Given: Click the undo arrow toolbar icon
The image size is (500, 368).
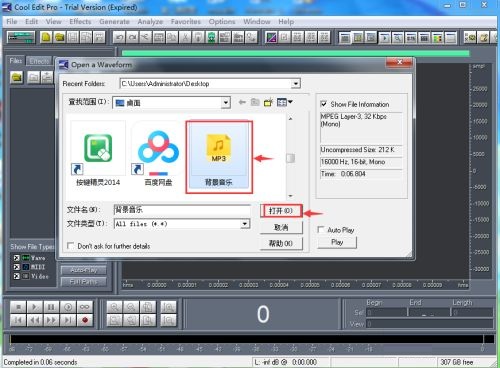Looking at the screenshot, I should [119, 37].
